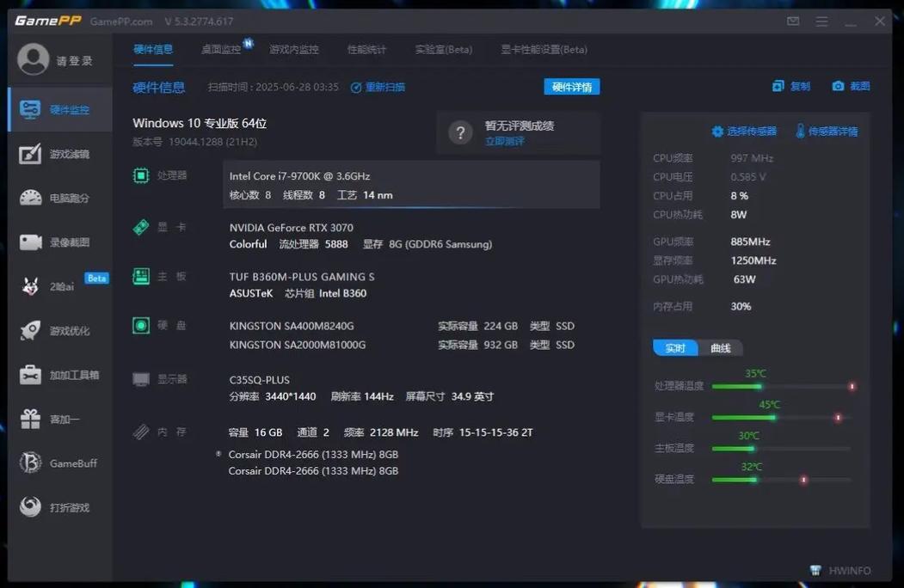The height and width of the screenshot is (588, 904).
Task: Switch to the 桌面监控 tab
Action: pos(221,49)
